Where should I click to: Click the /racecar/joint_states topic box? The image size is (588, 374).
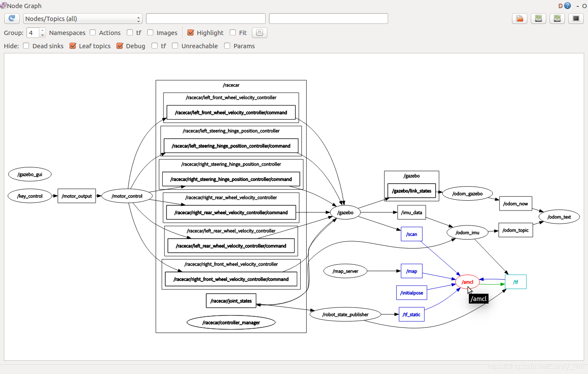point(231,301)
